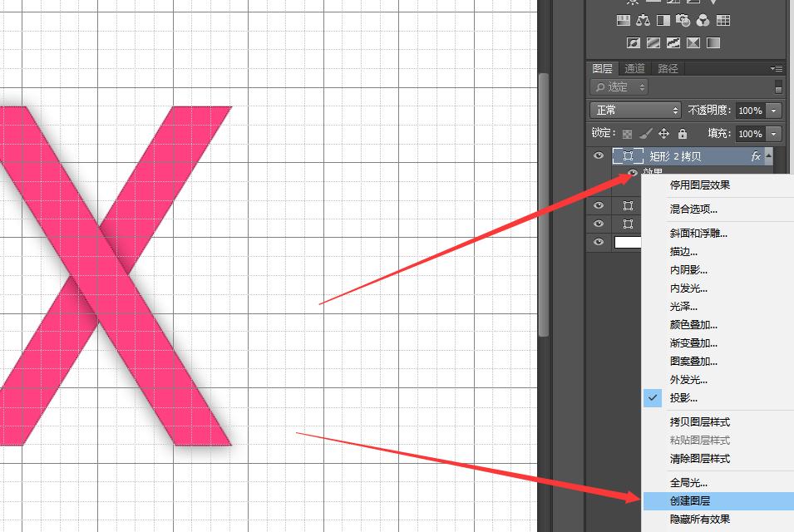Open the 选定 layer filter type dropdown

click(x=619, y=87)
